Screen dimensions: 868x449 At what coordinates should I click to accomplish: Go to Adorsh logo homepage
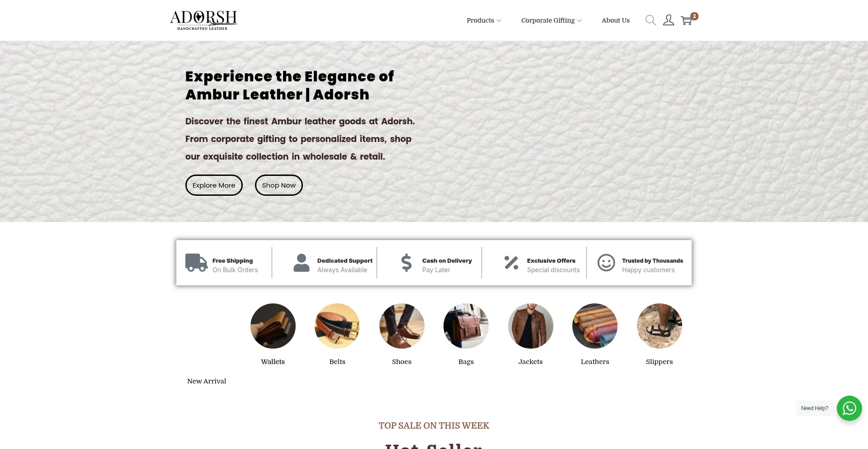coord(203,20)
